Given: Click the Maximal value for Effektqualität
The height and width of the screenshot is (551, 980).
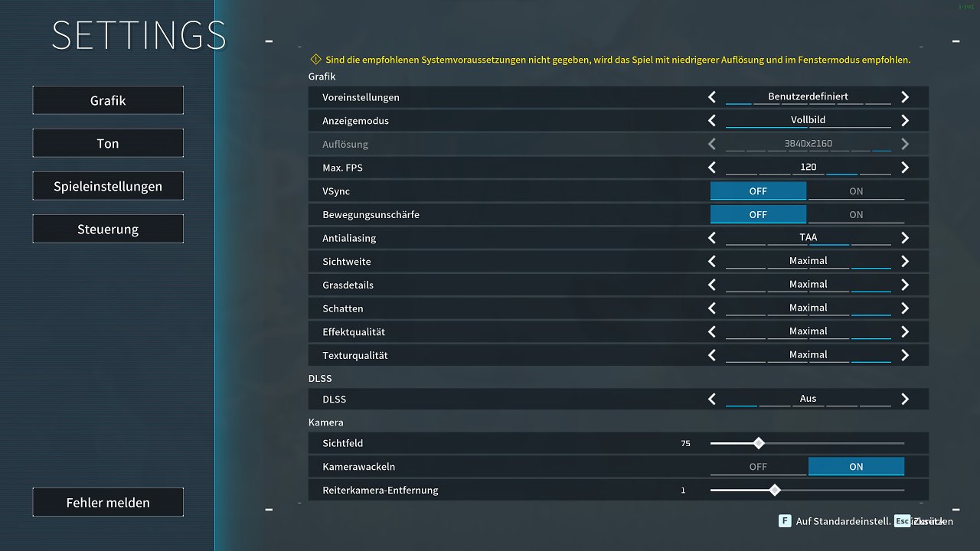Looking at the screenshot, I should (808, 331).
